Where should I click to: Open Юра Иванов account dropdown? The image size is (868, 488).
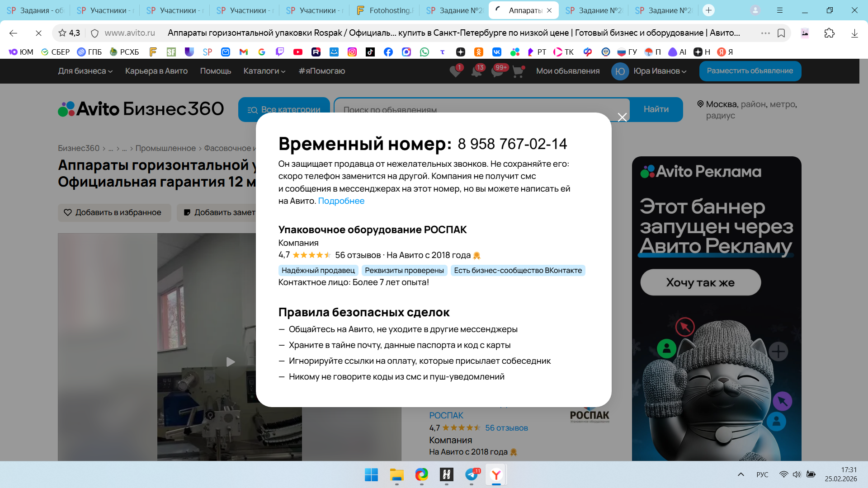click(659, 71)
